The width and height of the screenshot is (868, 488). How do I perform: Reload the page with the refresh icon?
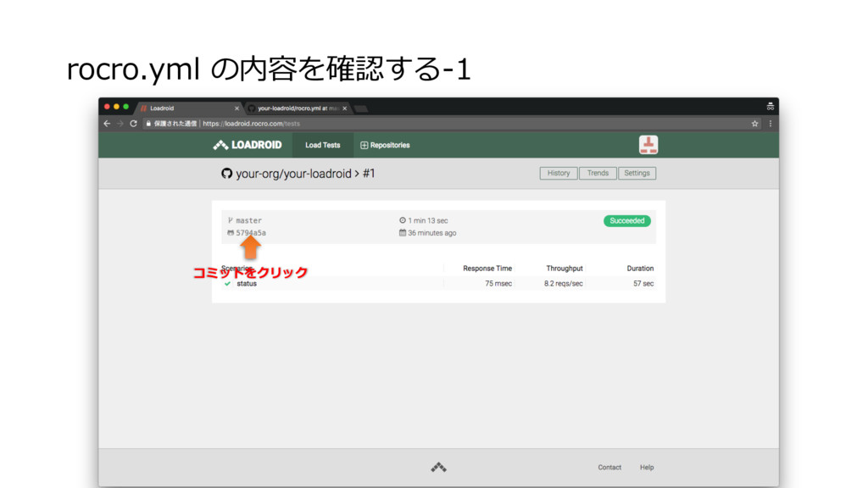(x=133, y=124)
